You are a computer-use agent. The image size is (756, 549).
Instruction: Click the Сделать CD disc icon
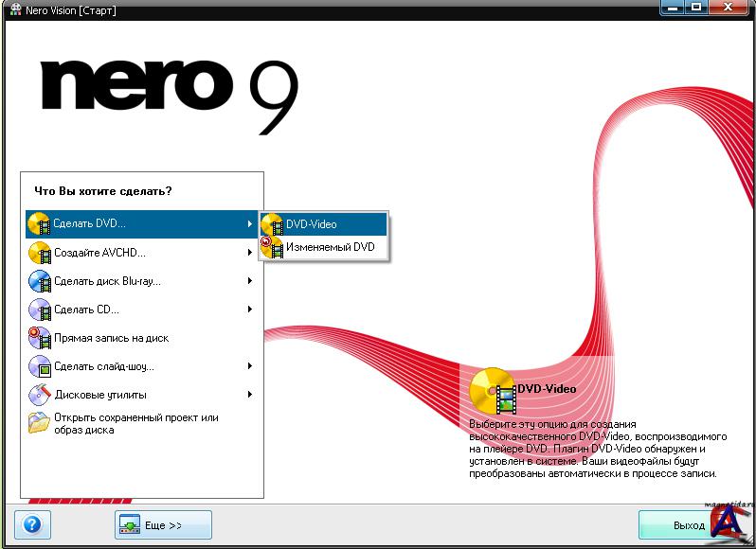point(40,310)
